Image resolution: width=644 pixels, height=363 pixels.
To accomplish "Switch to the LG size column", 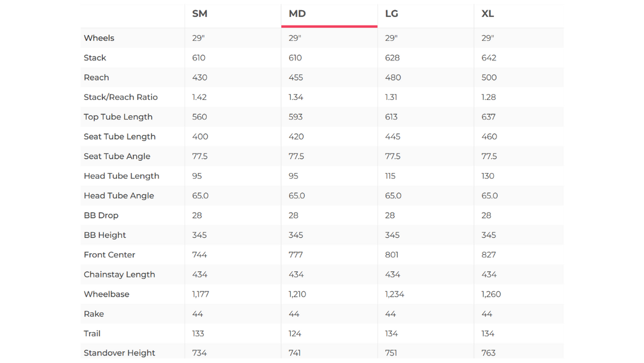I will (391, 14).
